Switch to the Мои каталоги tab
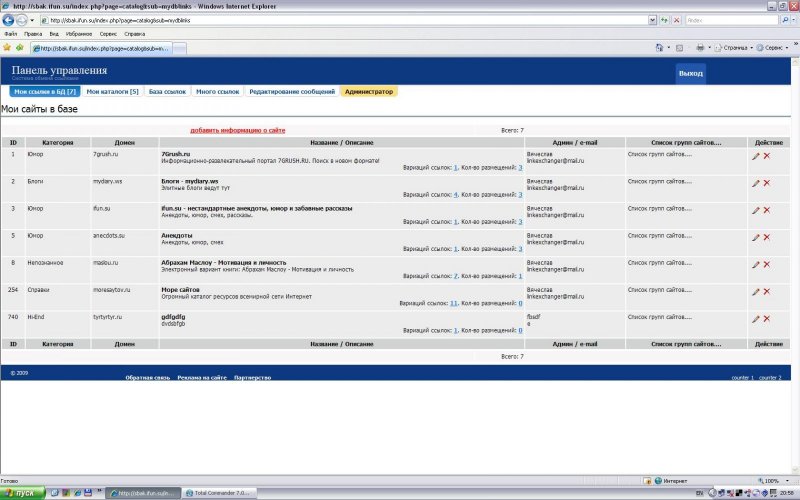This screenshot has width=800, height=500. tap(112, 91)
